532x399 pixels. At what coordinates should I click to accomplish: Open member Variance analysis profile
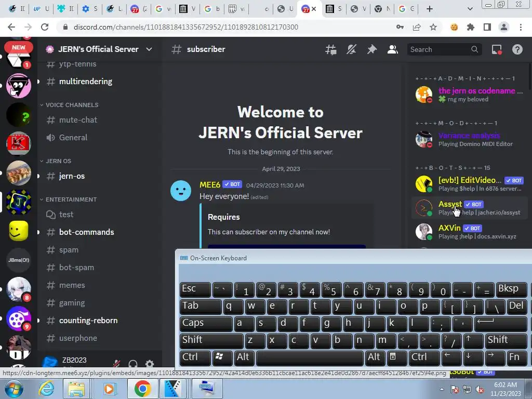tap(470, 139)
